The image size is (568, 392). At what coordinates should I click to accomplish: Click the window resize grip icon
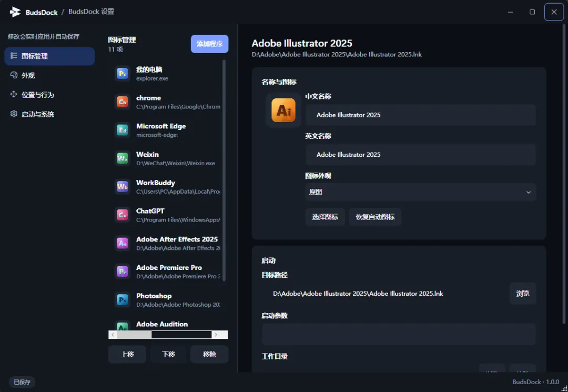tap(564, 388)
